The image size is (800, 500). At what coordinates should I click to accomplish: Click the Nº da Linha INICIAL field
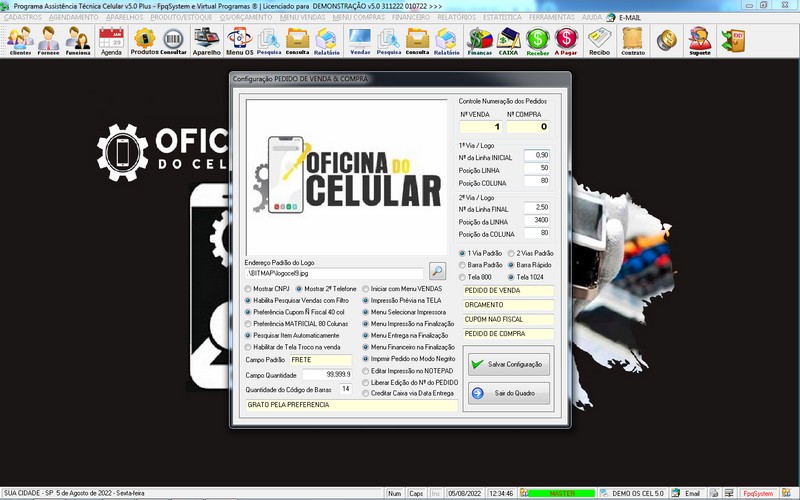pos(537,155)
